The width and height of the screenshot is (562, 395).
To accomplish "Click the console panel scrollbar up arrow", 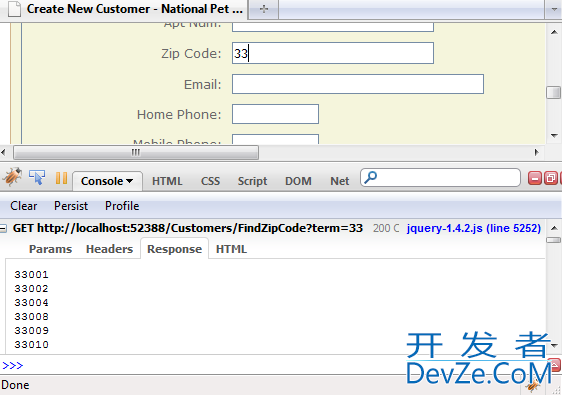I will pyautogui.click(x=554, y=228).
